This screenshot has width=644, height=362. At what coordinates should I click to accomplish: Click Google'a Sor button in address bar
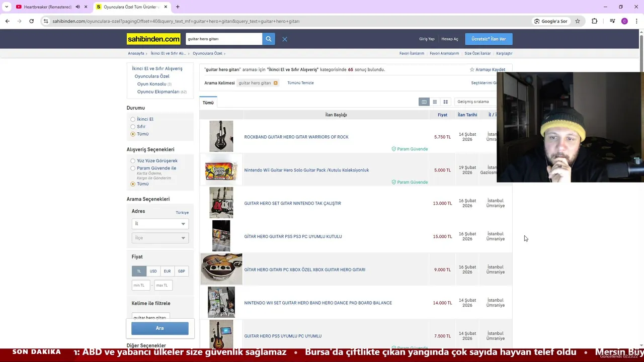tap(551, 21)
